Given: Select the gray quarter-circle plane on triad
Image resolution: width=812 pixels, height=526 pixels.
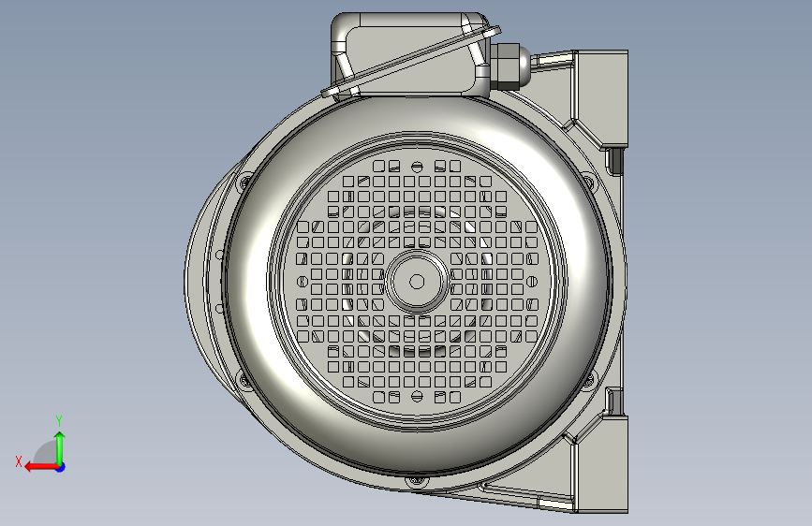Looking at the screenshot, I should [x=46, y=452].
